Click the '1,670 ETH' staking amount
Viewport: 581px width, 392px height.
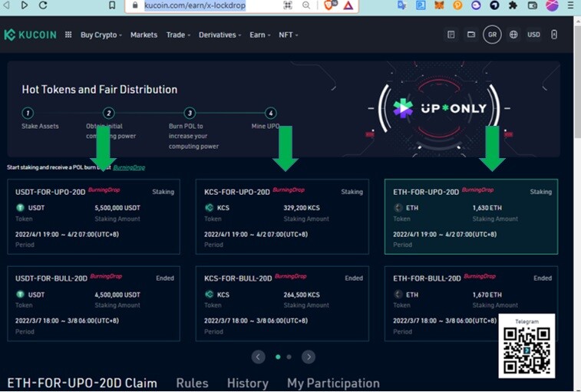coord(487,295)
